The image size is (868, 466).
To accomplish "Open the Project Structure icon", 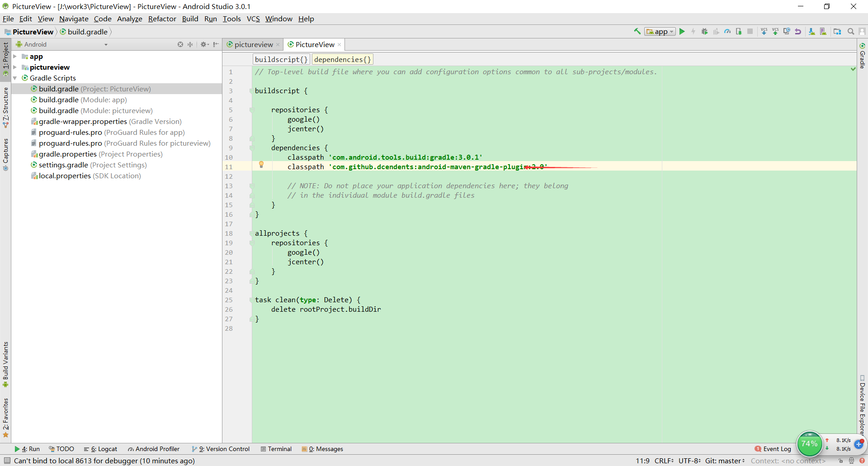I will pyautogui.click(x=837, y=31).
